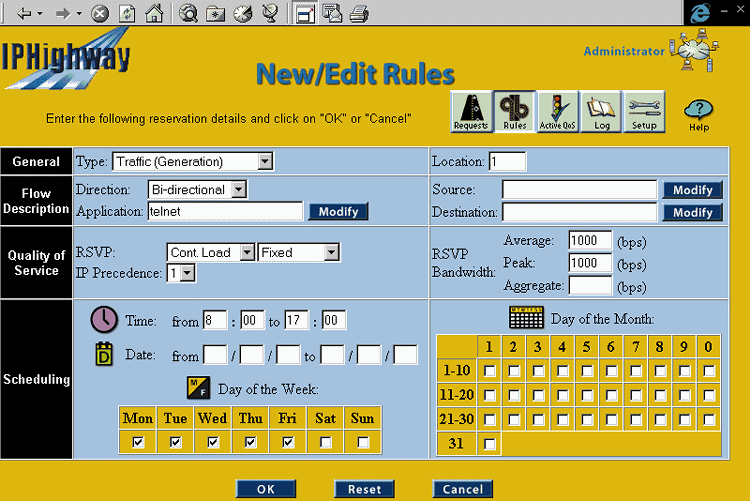Check the Sat checkbox

[325, 442]
